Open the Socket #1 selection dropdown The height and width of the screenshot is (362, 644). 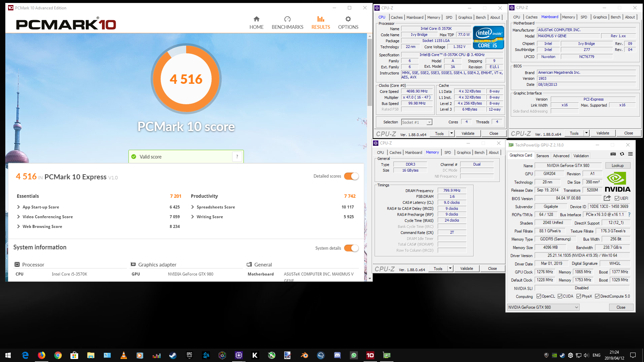tap(417, 122)
